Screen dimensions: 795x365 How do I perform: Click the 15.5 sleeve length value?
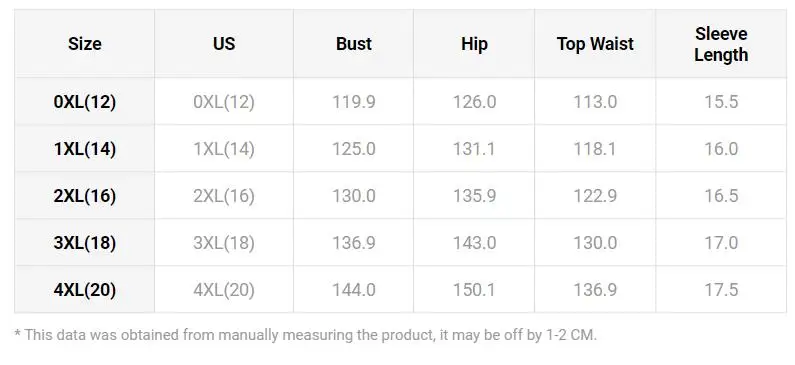[721, 102]
